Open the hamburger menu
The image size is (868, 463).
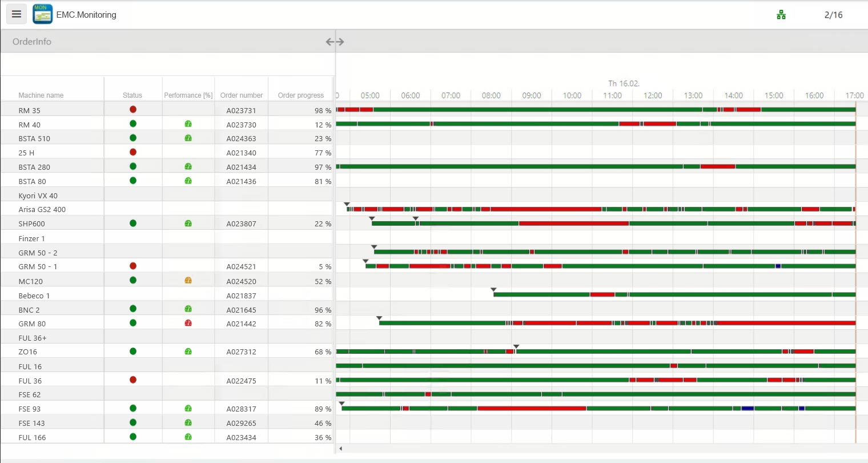tap(17, 14)
